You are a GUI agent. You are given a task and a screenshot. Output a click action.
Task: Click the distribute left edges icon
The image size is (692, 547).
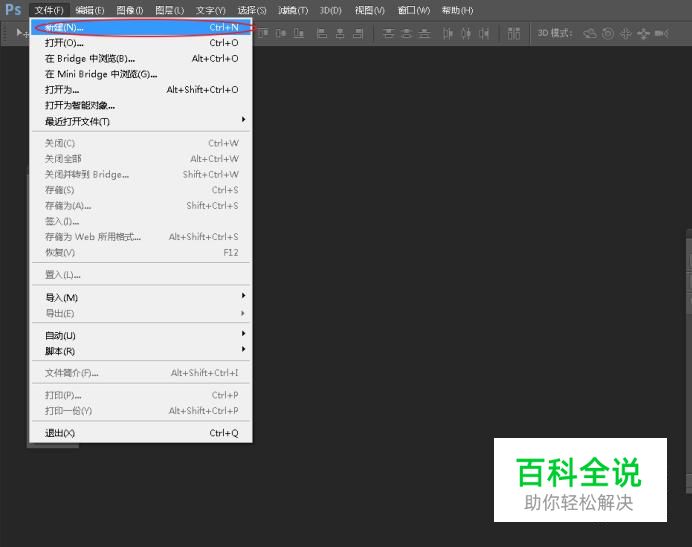(448, 33)
